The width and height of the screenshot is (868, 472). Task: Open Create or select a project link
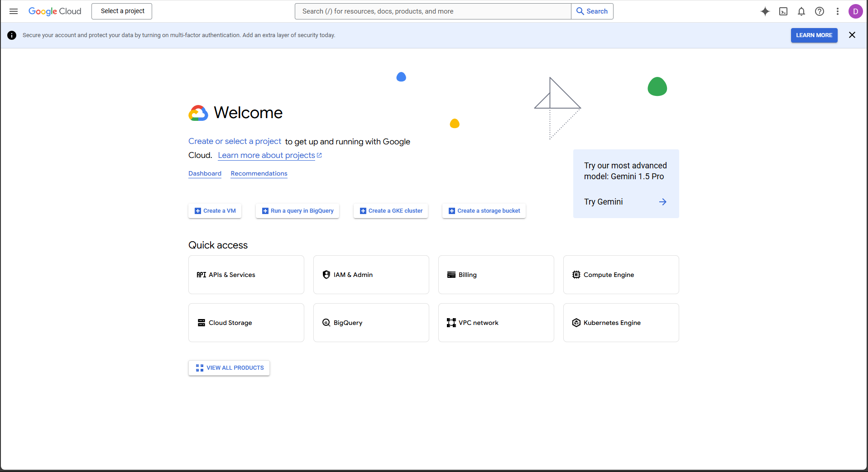pyautogui.click(x=235, y=141)
